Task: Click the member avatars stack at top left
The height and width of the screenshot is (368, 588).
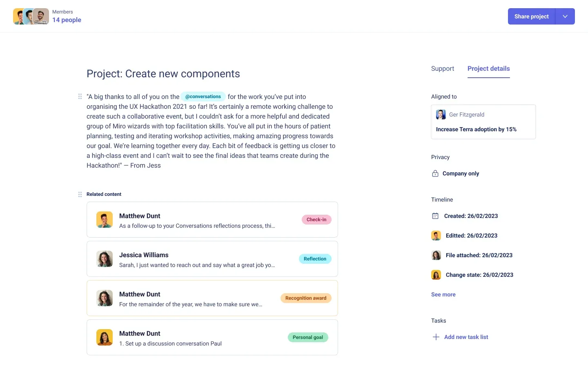Action: tap(31, 16)
